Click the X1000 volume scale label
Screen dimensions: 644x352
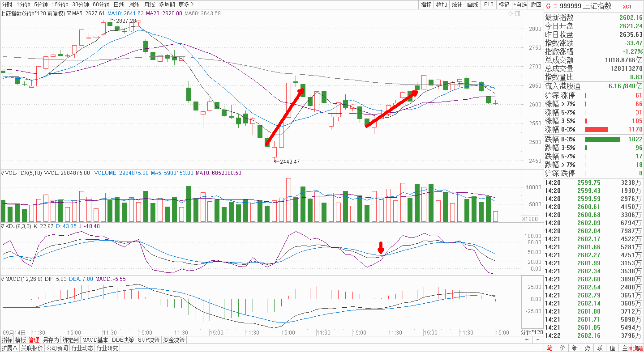pos(531,219)
